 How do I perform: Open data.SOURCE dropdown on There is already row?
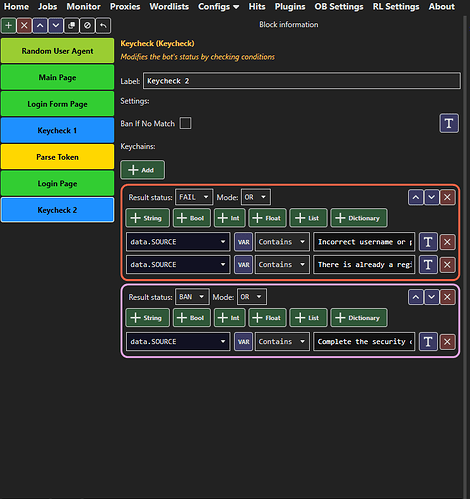pos(178,265)
